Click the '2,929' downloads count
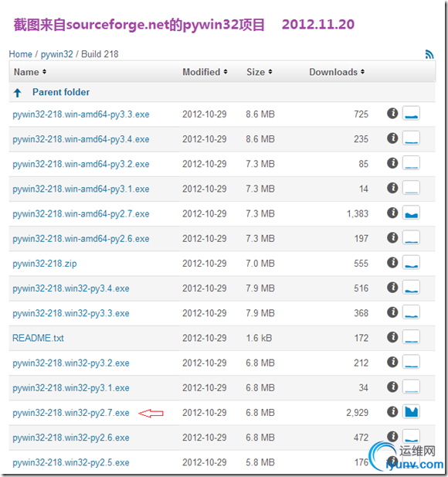448x477 pixels. 358,413
